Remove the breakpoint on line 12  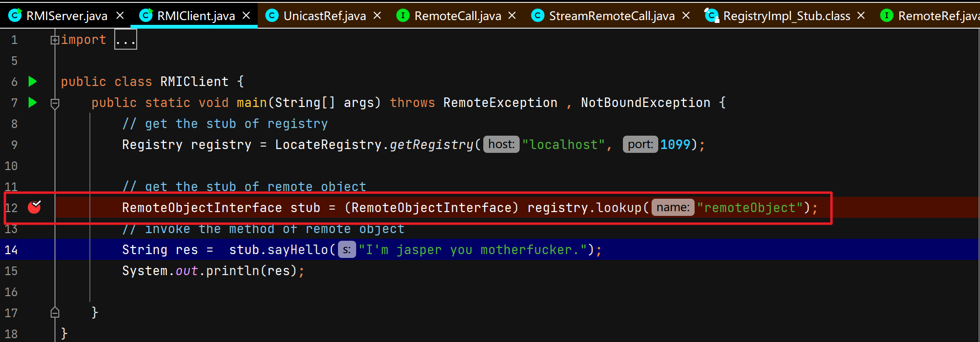pyautogui.click(x=34, y=207)
